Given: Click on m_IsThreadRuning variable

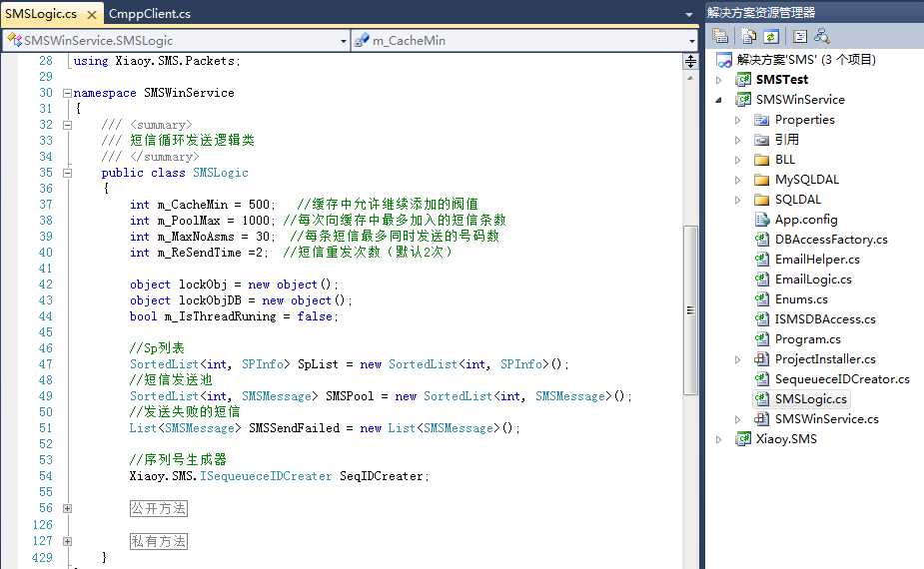Looking at the screenshot, I should (x=221, y=316).
